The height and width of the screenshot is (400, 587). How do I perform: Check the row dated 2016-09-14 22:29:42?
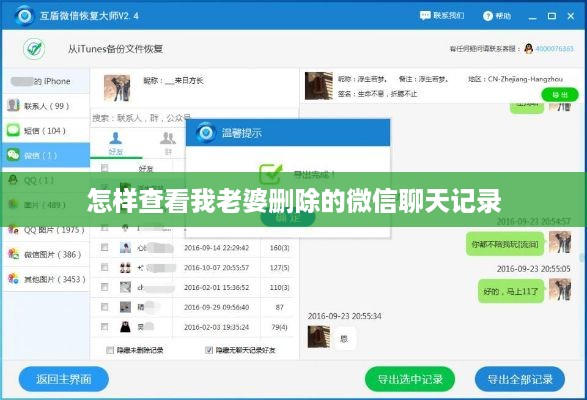pyautogui.click(x=104, y=248)
